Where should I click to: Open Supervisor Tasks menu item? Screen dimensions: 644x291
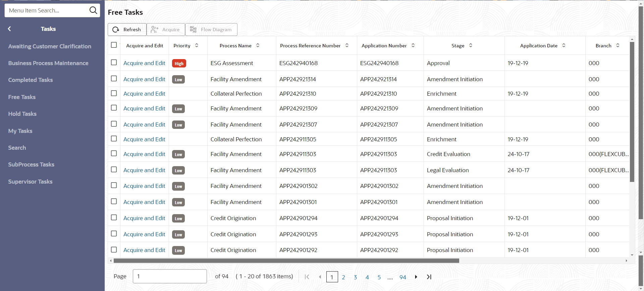point(30,182)
